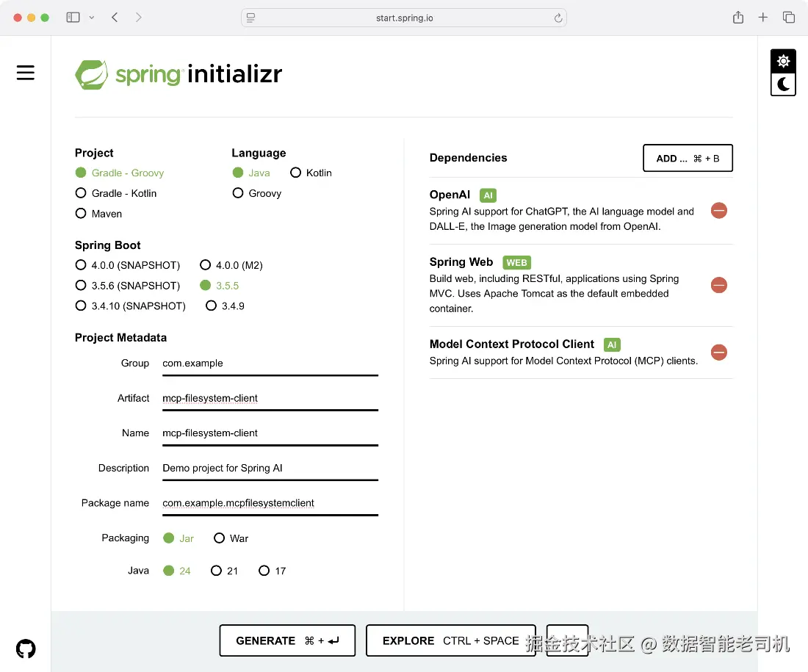The width and height of the screenshot is (808, 672).
Task: Edit the Artifact field
Action: coord(270,398)
